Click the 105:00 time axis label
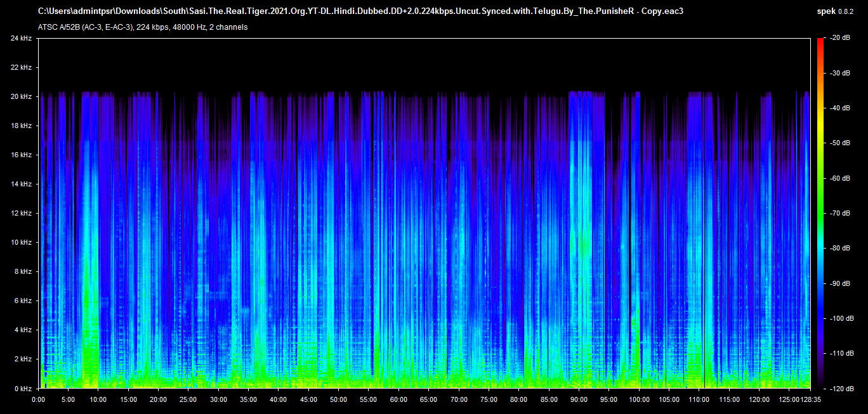Screen dimensions: 868x414 669,400
